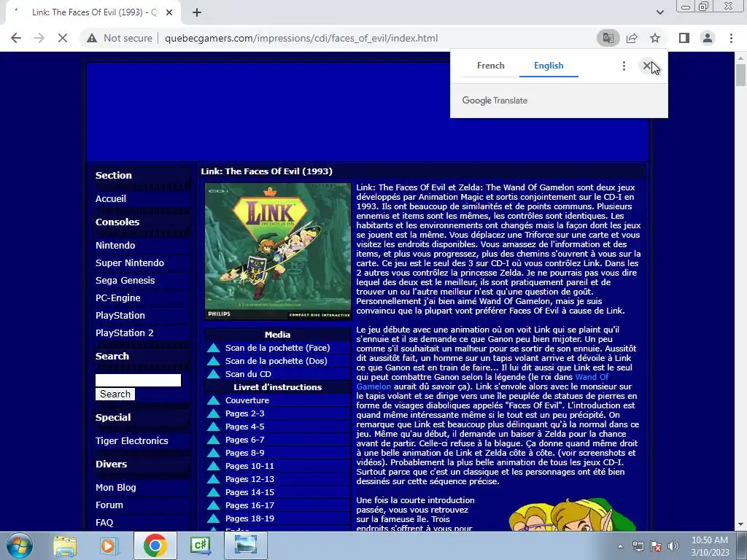Open booklet Pages 14-15
This screenshot has height=560, width=747.
(x=249, y=492)
